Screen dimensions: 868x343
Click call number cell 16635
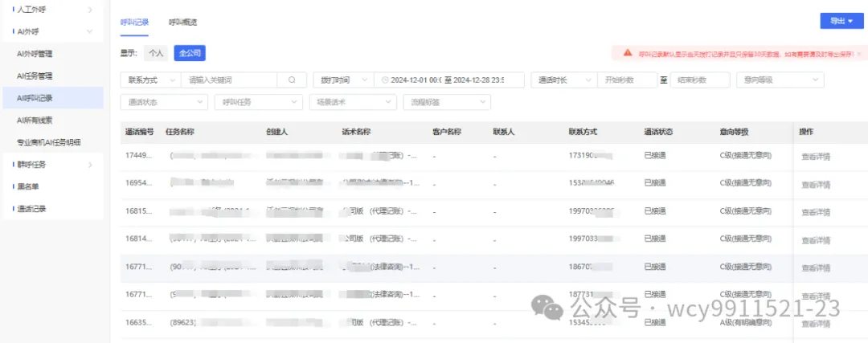[x=138, y=322]
